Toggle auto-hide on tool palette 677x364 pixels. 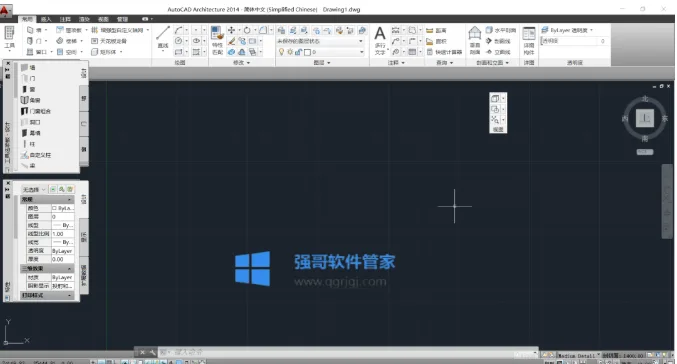click(x=7, y=70)
